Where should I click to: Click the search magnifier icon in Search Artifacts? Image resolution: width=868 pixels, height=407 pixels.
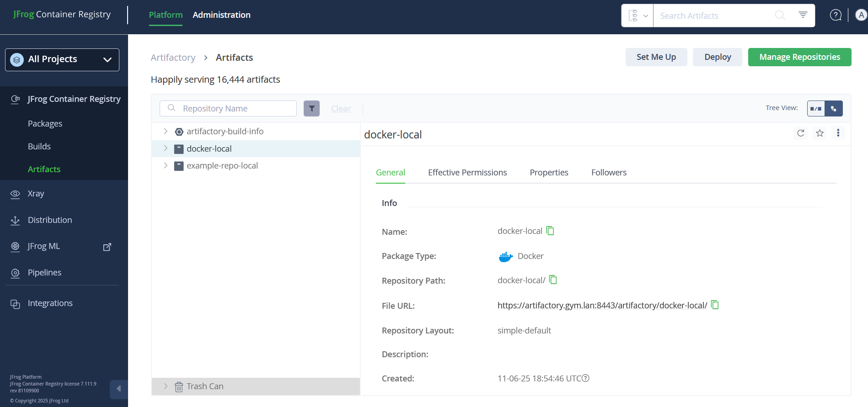[x=780, y=16]
